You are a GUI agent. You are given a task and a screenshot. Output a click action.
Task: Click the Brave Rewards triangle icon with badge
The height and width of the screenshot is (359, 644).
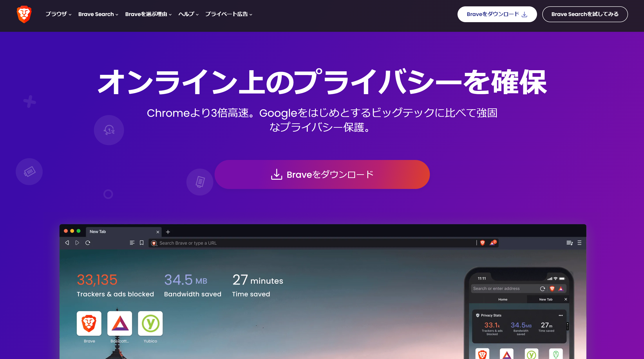[493, 242]
